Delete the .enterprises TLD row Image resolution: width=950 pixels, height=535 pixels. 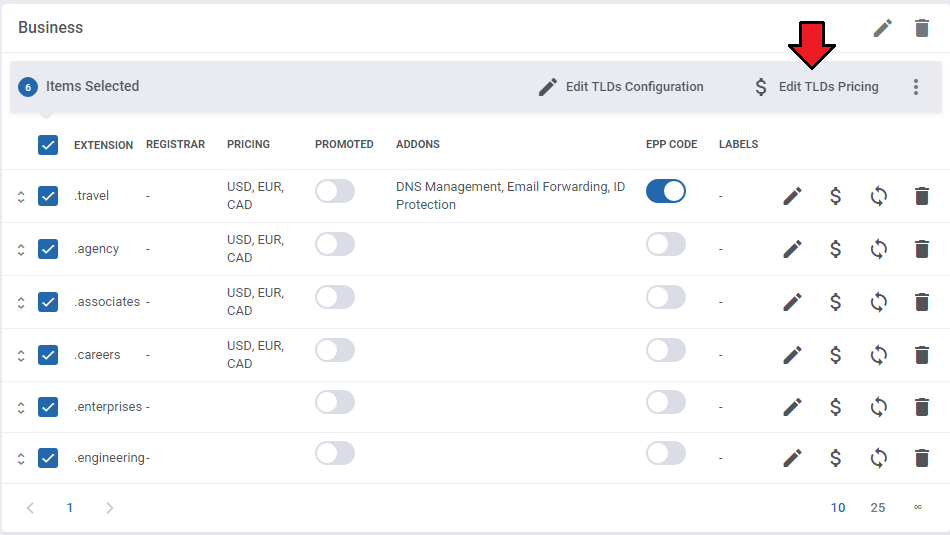coord(922,407)
